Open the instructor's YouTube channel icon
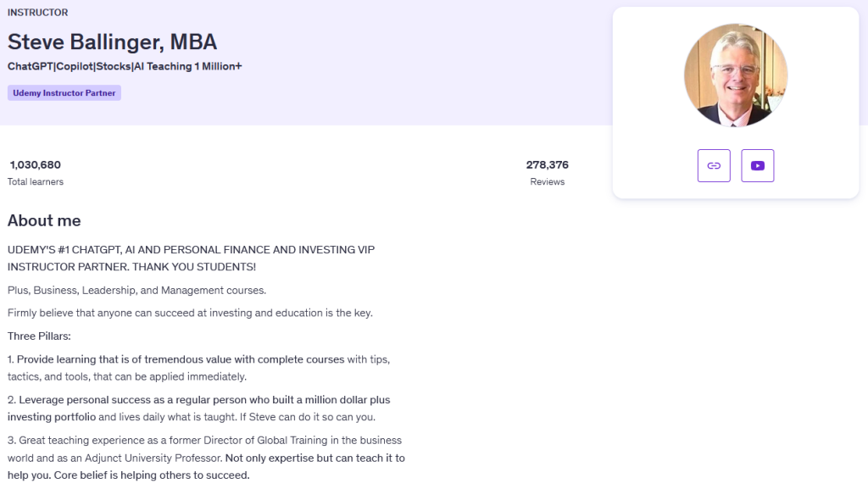The width and height of the screenshot is (868, 489). click(757, 166)
